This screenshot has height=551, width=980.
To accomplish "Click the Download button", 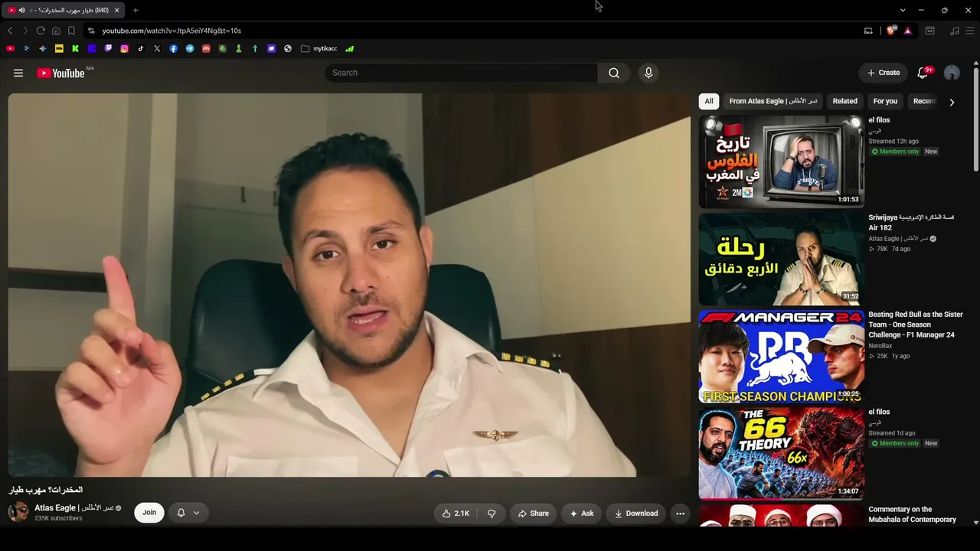I will 636,514.
